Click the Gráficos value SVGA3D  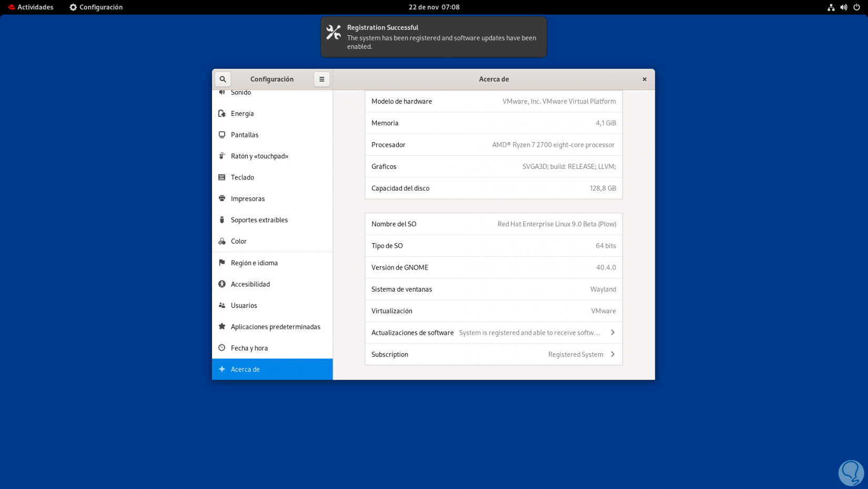click(x=569, y=166)
